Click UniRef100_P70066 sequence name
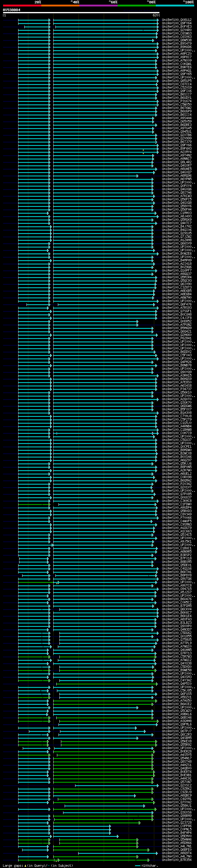 [x=176, y=518]
